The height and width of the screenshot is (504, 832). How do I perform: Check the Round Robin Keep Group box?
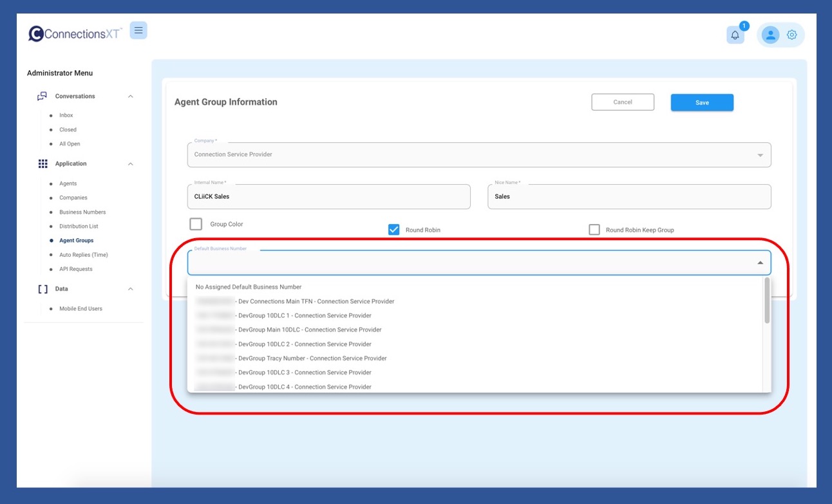[x=594, y=230]
